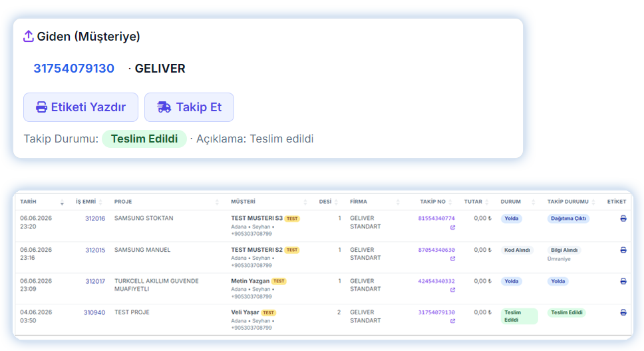Select customer TEST MUSTERI S2

click(x=257, y=250)
